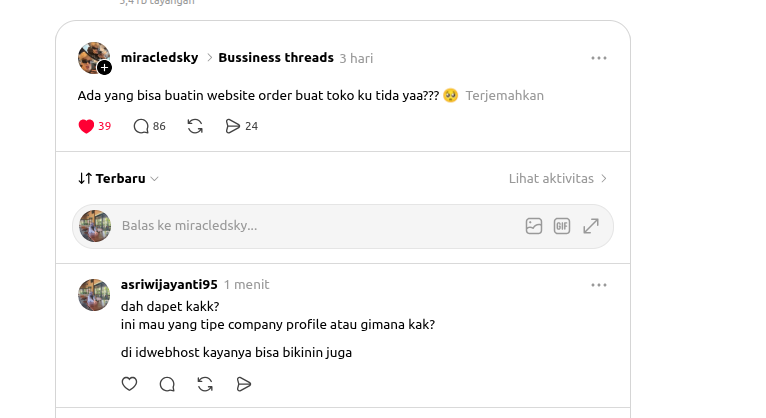
Task: Open the Terbaru sort dropdown
Action: click(x=118, y=179)
